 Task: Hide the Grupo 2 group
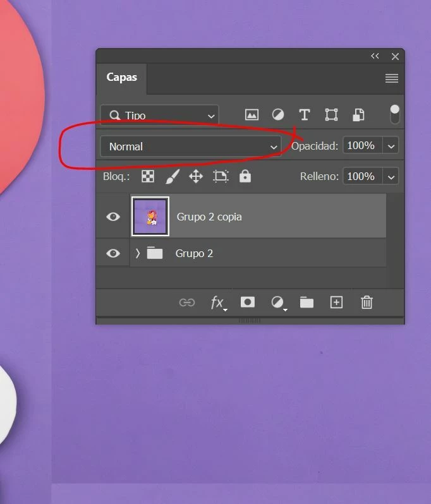pyautogui.click(x=113, y=253)
